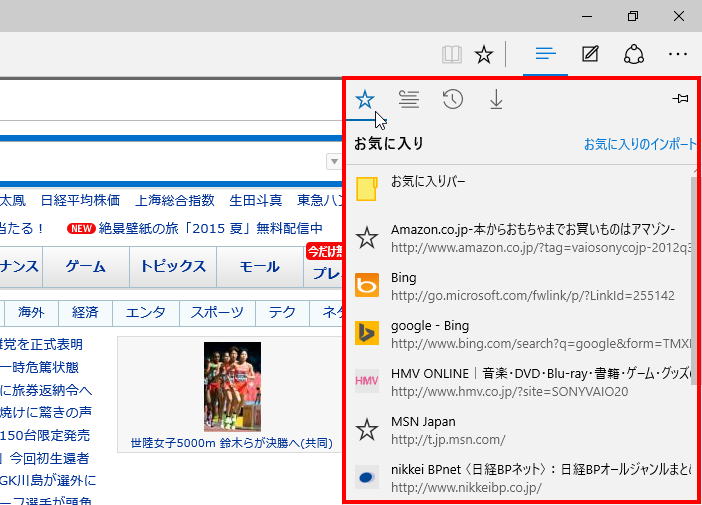The image size is (702, 505).
Task: Open the お気に入りバー folder
Action: click(x=427, y=182)
